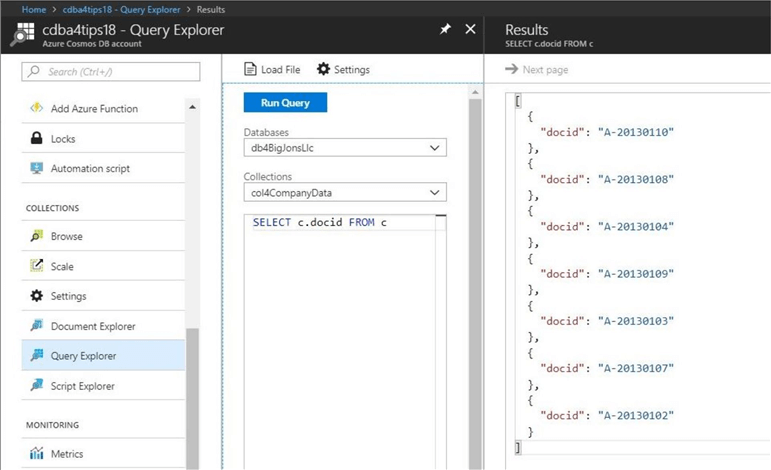Click the Scale icon
The height and width of the screenshot is (470, 771).
click(36, 266)
